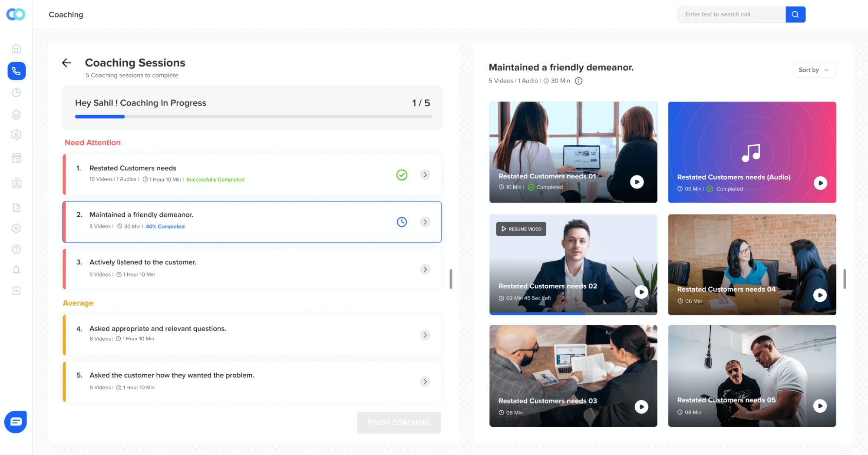Image resolution: width=868 pixels, height=455 pixels.
Task: Open the Coaching page title menu item
Action: point(66,14)
